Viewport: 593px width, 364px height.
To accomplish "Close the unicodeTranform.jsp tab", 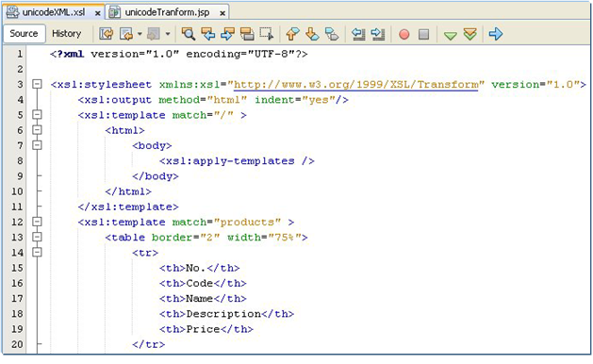I will tap(222, 13).
